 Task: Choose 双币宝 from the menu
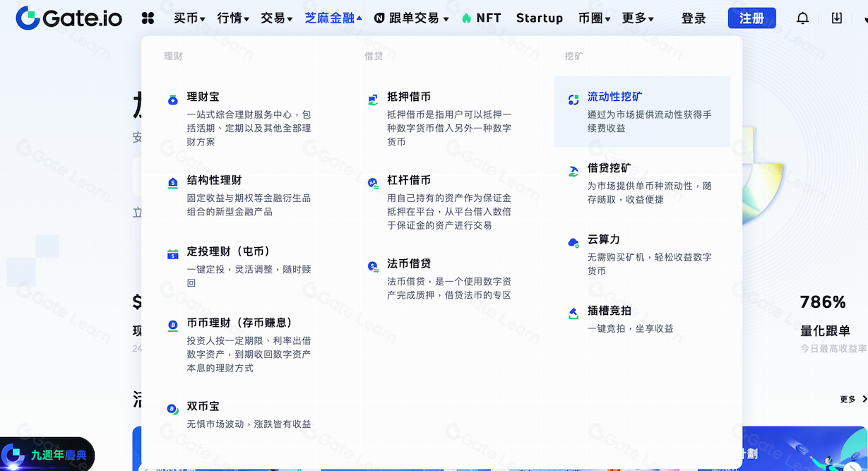203,407
